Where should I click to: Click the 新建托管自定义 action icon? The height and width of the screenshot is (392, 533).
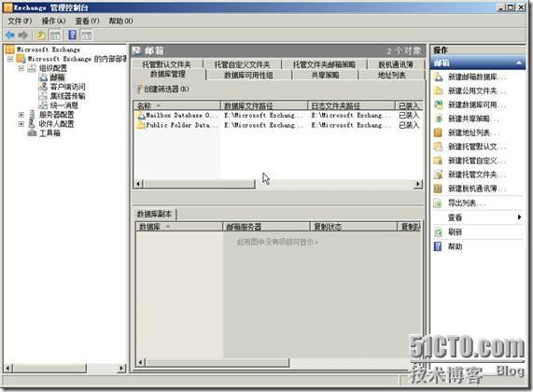coord(439,161)
